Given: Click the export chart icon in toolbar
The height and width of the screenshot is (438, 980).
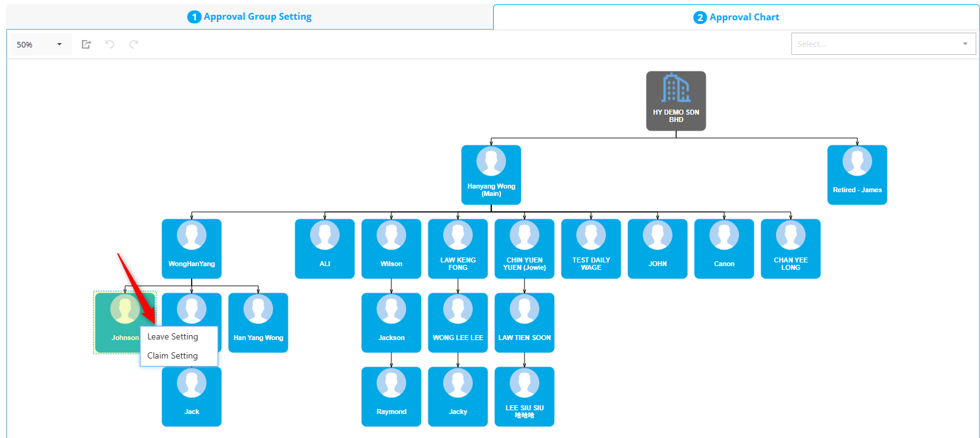Looking at the screenshot, I should [86, 44].
